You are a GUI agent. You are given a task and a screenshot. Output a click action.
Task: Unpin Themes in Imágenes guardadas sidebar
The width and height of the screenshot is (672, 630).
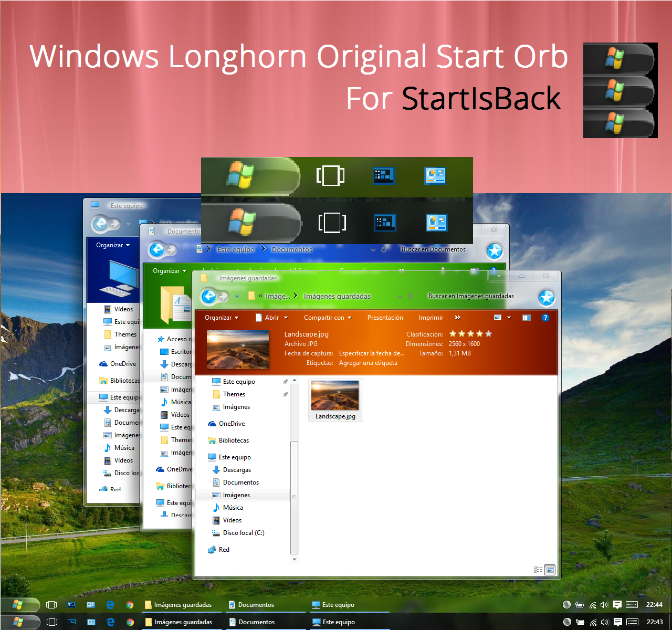pos(286,394)
